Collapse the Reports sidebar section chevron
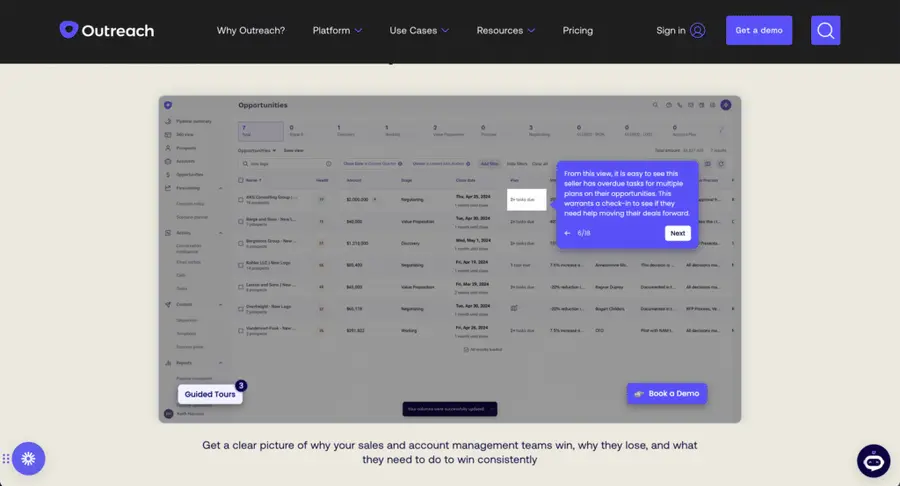The image size is (900, 486). click(x=220, y=363)
